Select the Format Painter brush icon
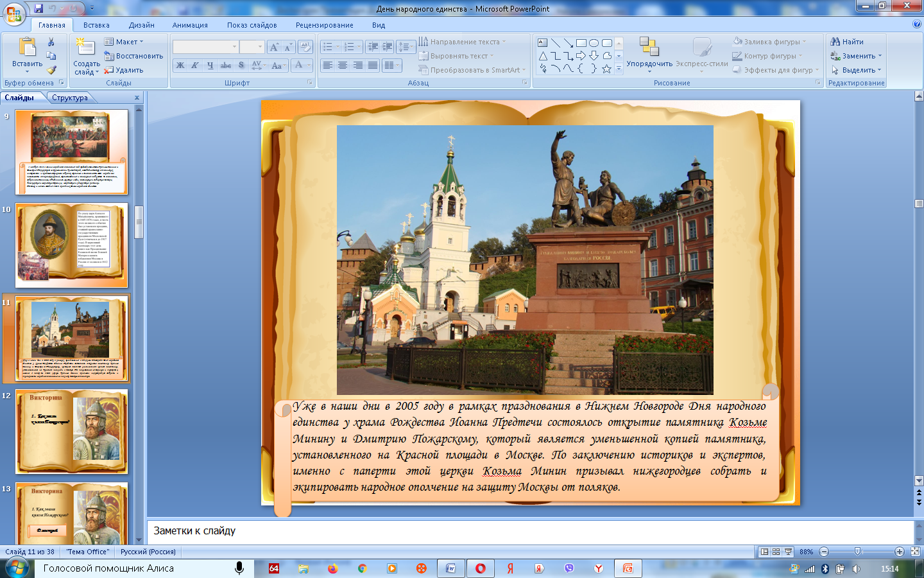The height and width of the screenshot is (578, 924). [x=51, y=70]
